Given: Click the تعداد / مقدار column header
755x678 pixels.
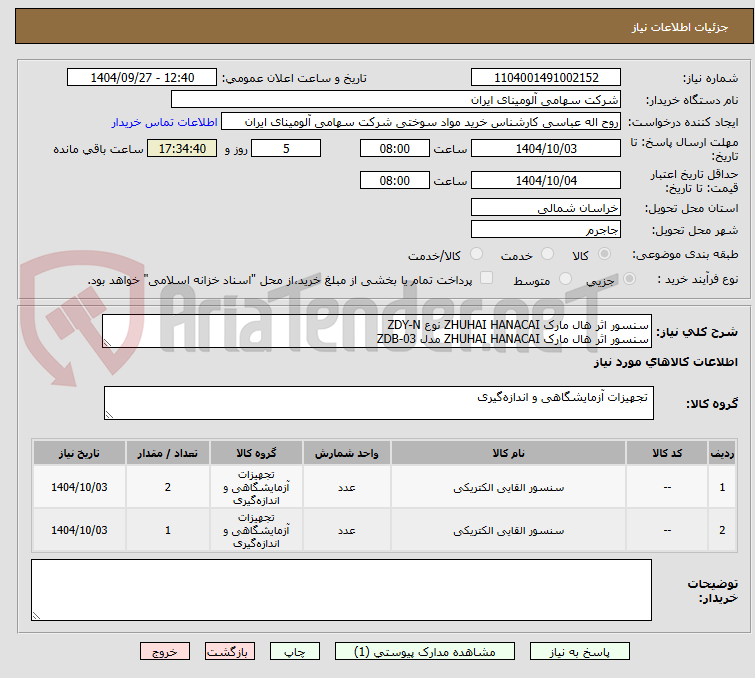Looking at the screenshot, I should point(168,453).
